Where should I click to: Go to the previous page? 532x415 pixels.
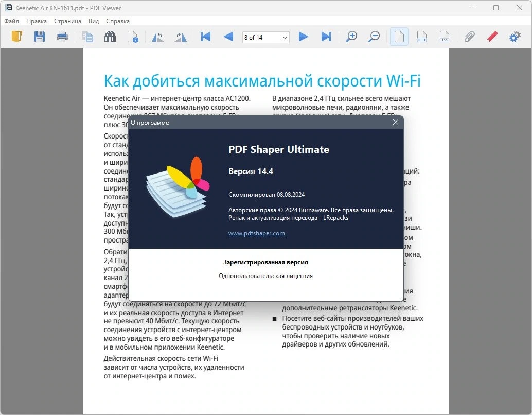[x=228, y=37]
